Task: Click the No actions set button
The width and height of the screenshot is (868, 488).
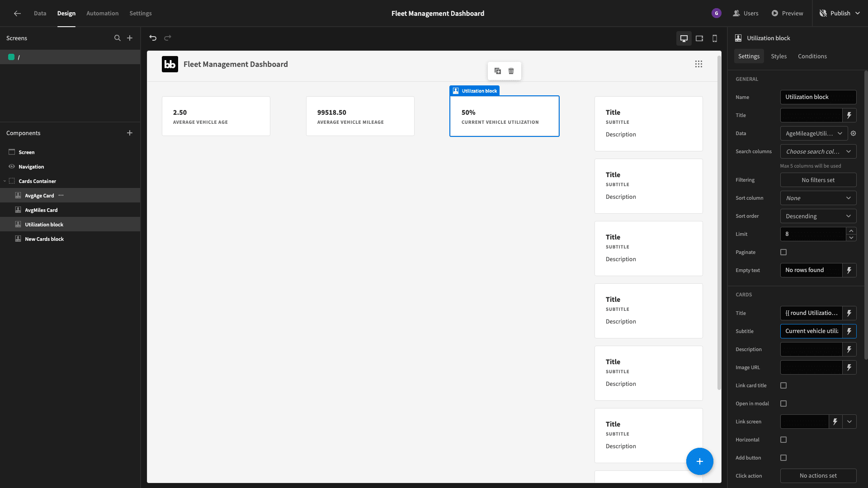Action: (x=818, y=476)
